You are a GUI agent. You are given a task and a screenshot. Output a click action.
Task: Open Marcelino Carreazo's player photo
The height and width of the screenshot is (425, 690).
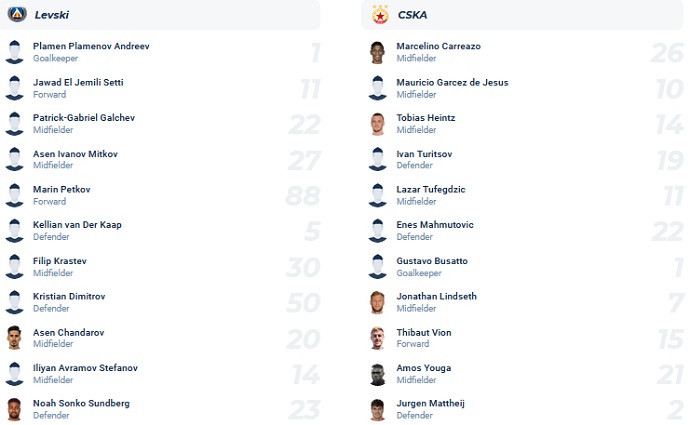tap(377, 52)
